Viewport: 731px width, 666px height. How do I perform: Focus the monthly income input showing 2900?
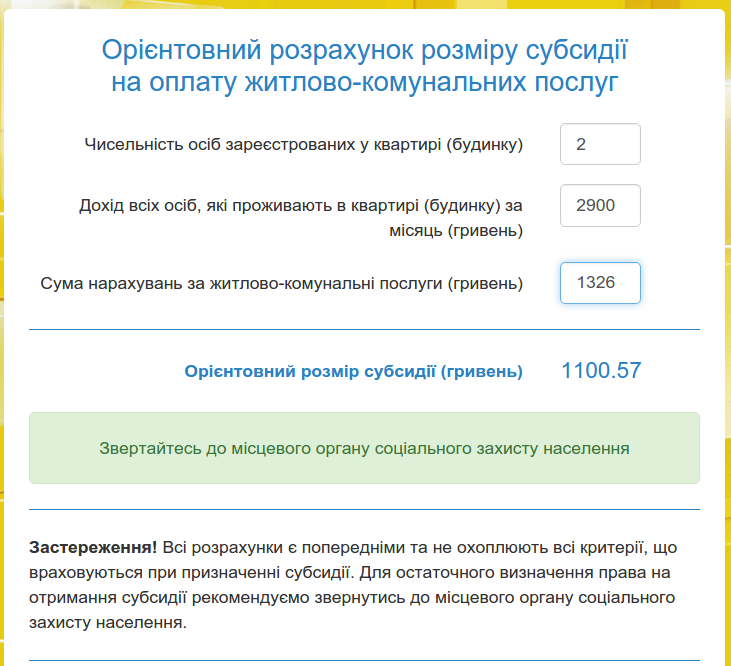pos(600,206)
